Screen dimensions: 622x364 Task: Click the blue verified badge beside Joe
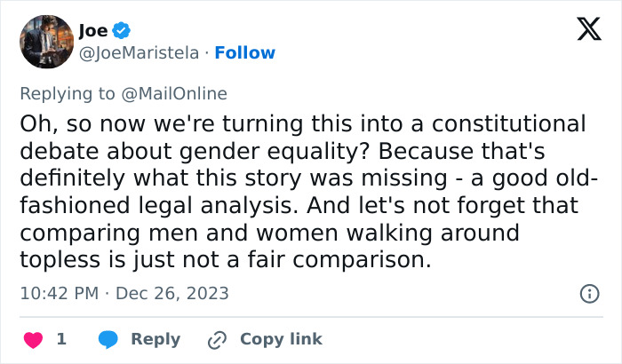[123, 31]
